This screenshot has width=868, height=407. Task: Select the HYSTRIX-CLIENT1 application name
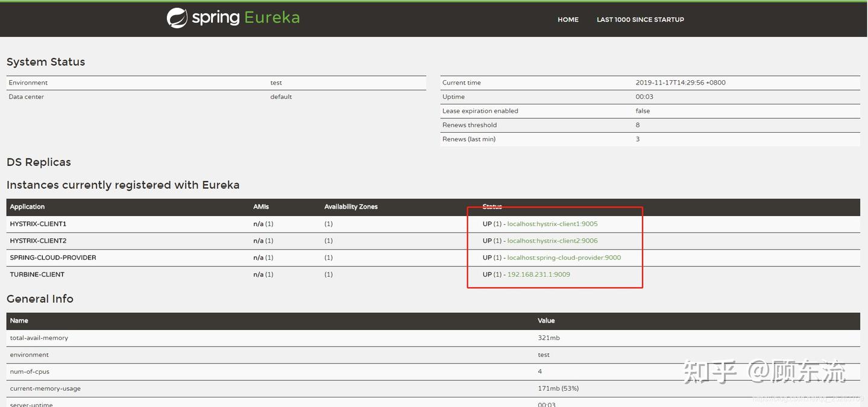point(38,224)
